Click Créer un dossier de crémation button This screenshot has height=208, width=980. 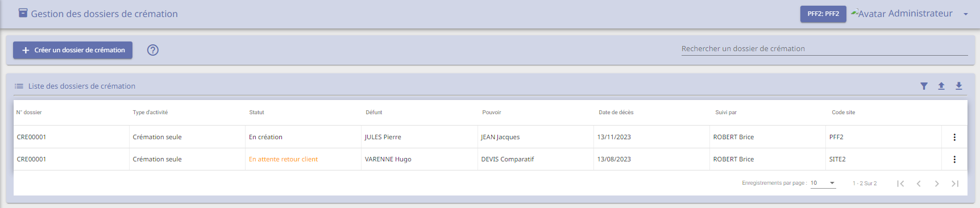click(73, 50)
